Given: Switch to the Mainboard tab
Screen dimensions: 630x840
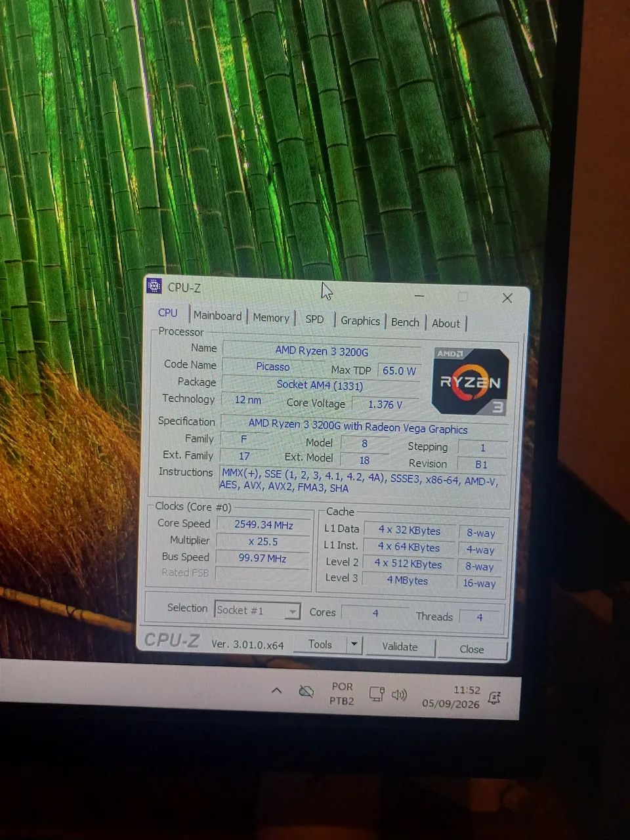Looking at the screenshot, I should [218, 316].
